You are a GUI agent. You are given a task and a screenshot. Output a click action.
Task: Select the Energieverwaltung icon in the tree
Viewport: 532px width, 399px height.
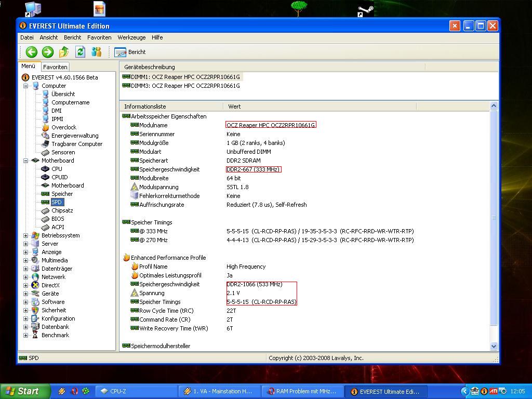pyautogui.click(x=46, y=136)
